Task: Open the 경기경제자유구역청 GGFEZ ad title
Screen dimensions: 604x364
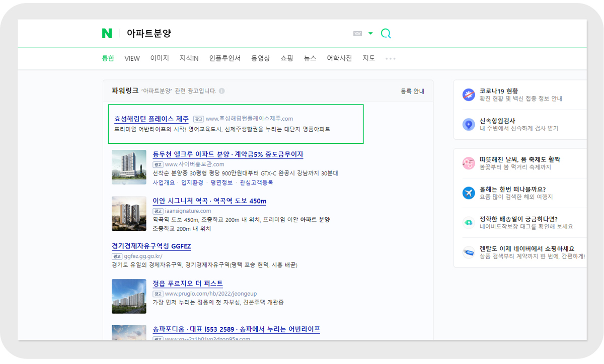Action: pyautogui.click(x=152, y=246)
